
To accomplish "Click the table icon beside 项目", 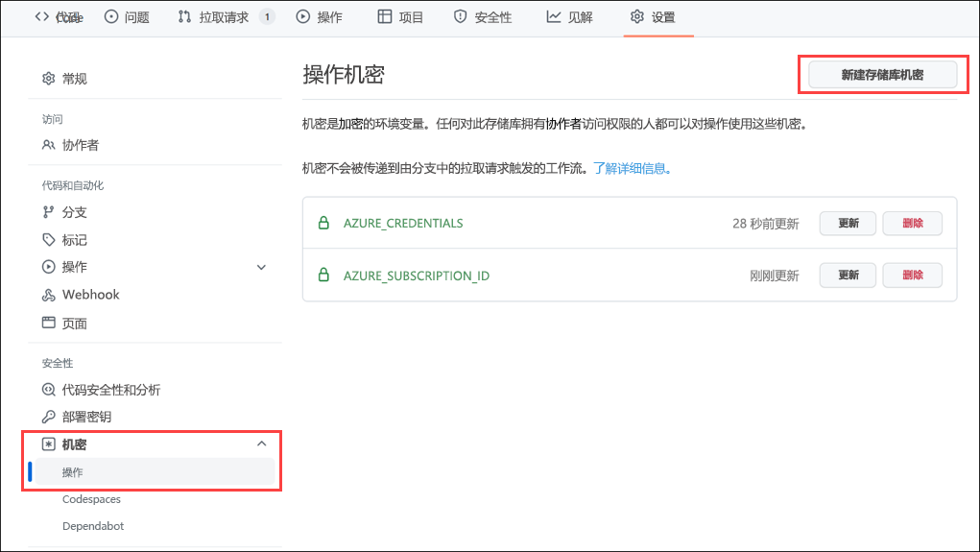I will pos(385,17).
